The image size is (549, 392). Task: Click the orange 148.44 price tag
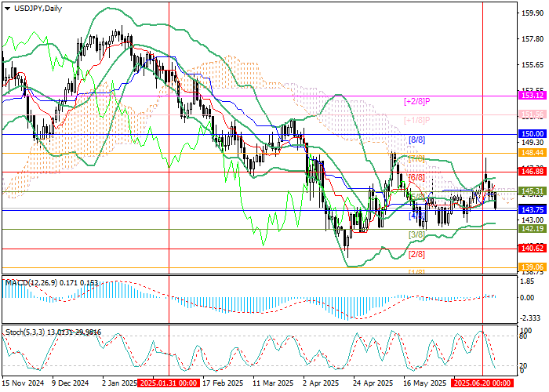pos(533,153)
